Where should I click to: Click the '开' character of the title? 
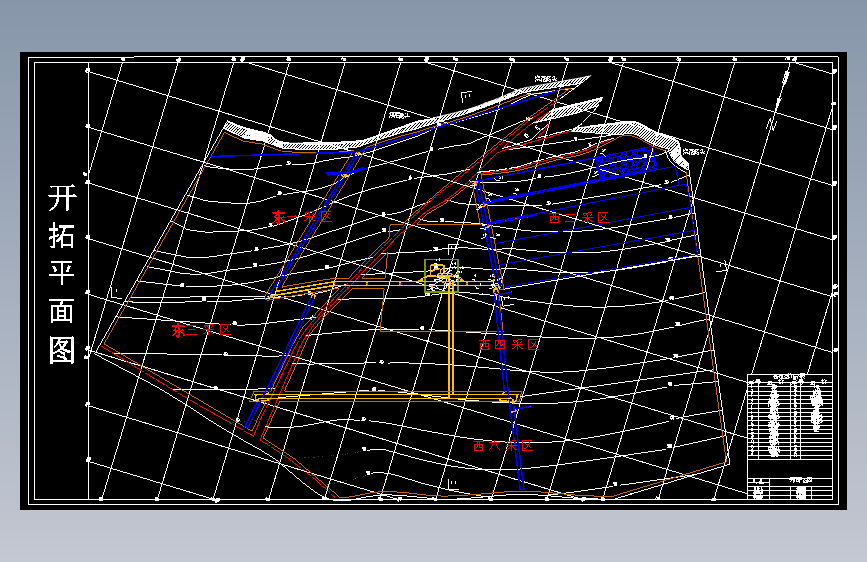61,197
